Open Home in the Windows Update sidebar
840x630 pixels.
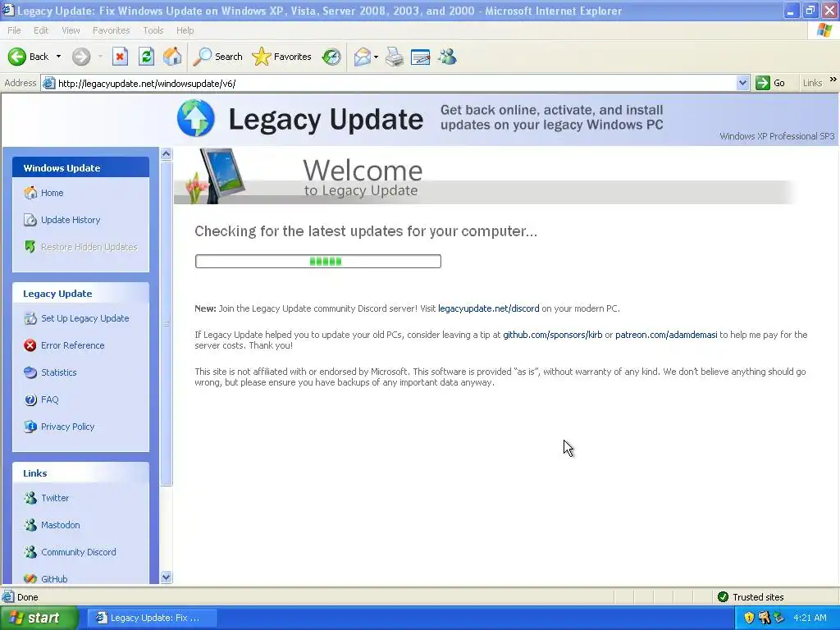click(52, 193)
